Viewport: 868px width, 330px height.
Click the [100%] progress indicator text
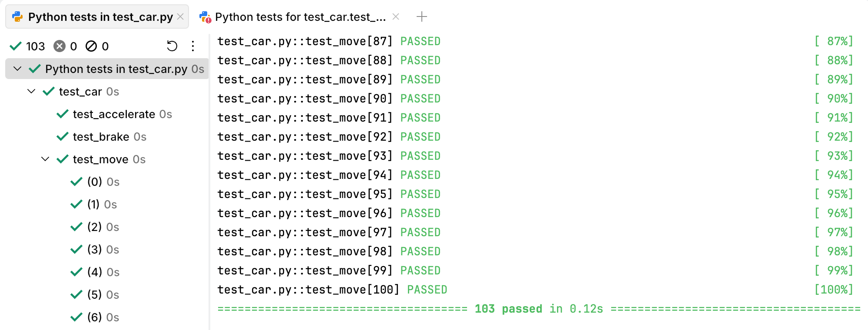(x=833, y=289)
